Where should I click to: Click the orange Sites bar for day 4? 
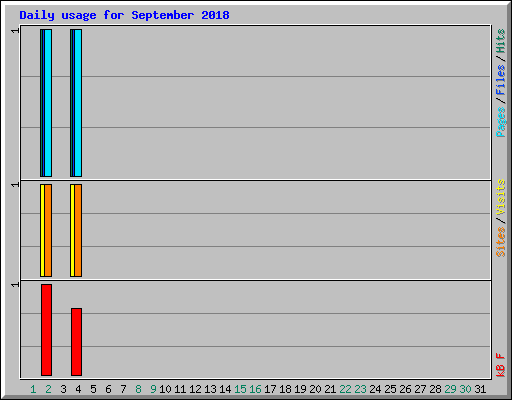(78, 230)
